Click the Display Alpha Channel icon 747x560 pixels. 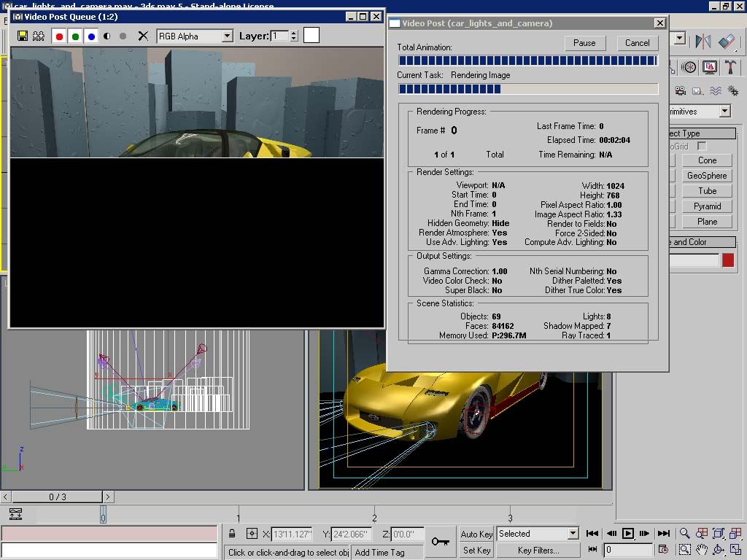[x=107, y=36]
